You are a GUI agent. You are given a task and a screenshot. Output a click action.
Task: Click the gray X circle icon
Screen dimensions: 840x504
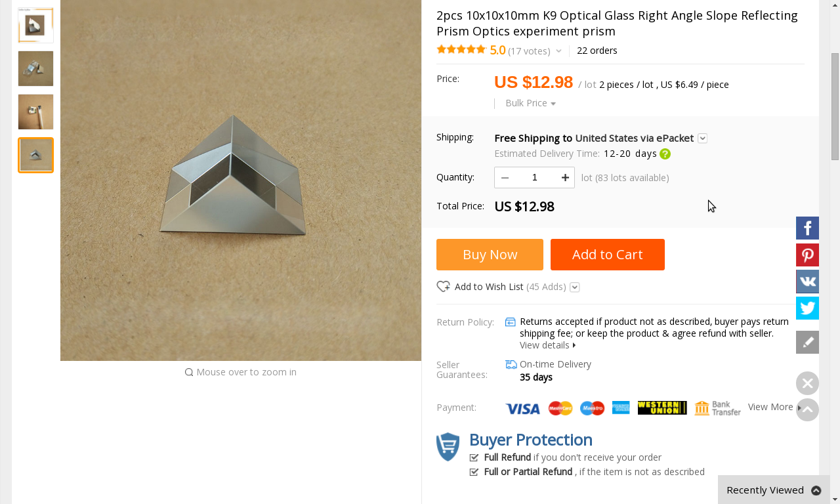807,383
